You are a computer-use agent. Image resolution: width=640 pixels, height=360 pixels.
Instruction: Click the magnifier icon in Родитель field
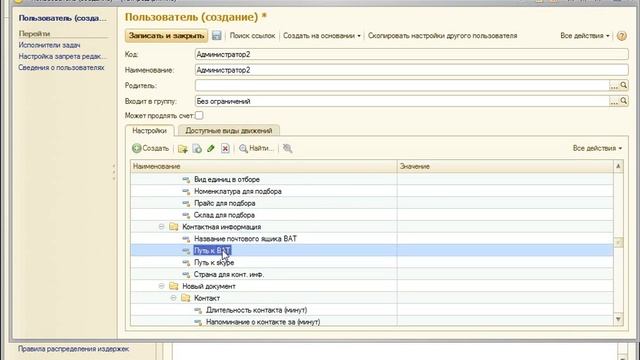[624, 85]
